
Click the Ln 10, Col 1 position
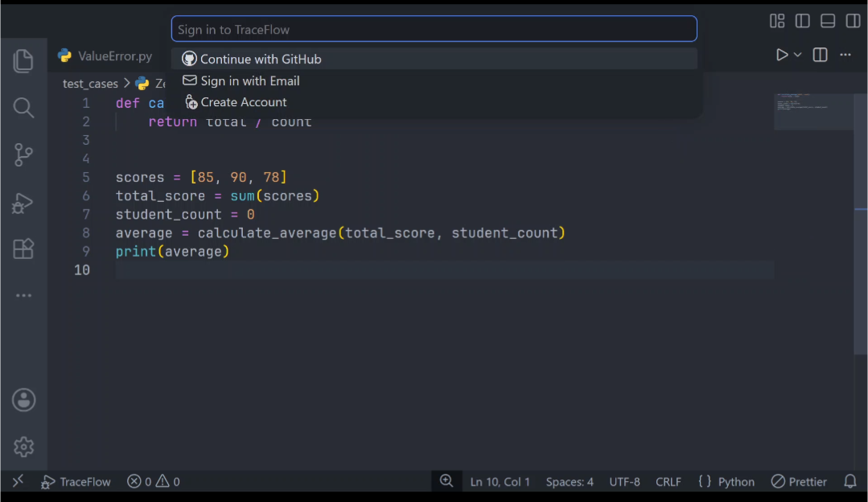pos(500,482)
